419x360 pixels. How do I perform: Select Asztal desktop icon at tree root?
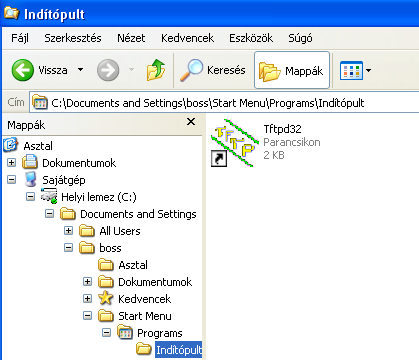[x=10, y=145]
